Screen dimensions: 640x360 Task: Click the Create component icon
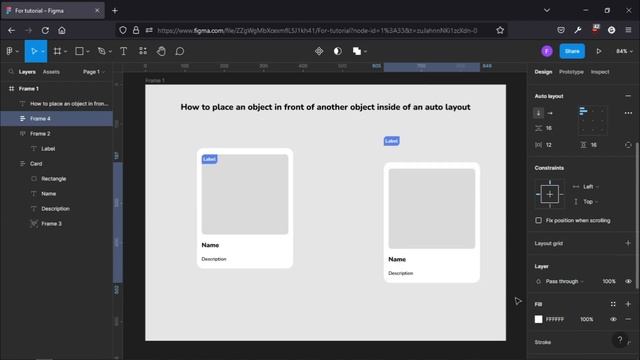click(x=319, y=51)
